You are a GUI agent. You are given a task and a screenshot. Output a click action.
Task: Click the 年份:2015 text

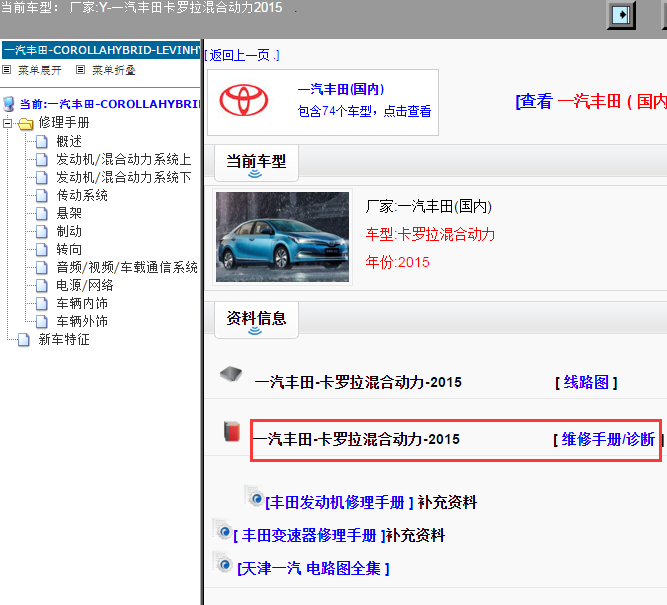(397, 262)
